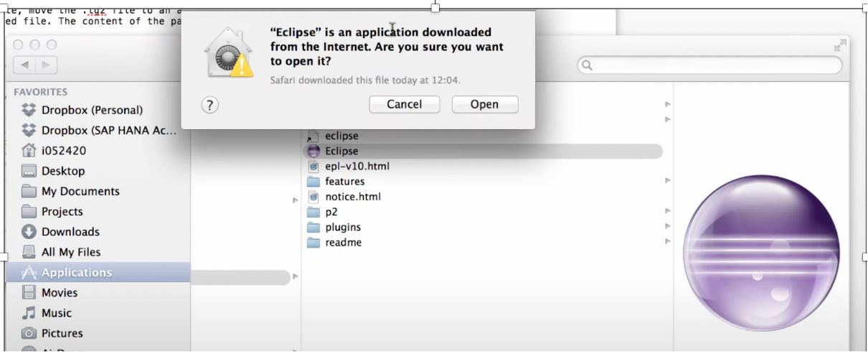This screenshot has width=868, height=352.
Task: Toggle fullscreen with the Finder window arrows
Action: tap(839, 45)
